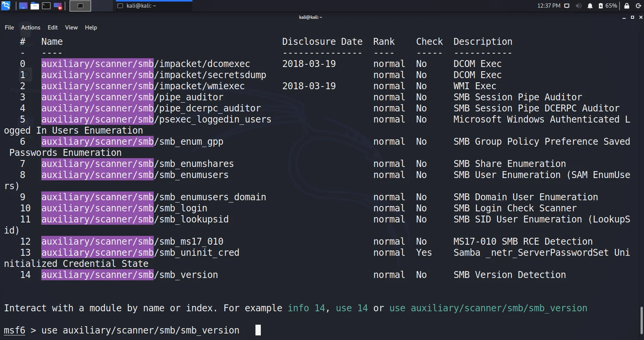Click the msf6 prompt label
The image size is (644, 340).
click(x=15, y=330)
